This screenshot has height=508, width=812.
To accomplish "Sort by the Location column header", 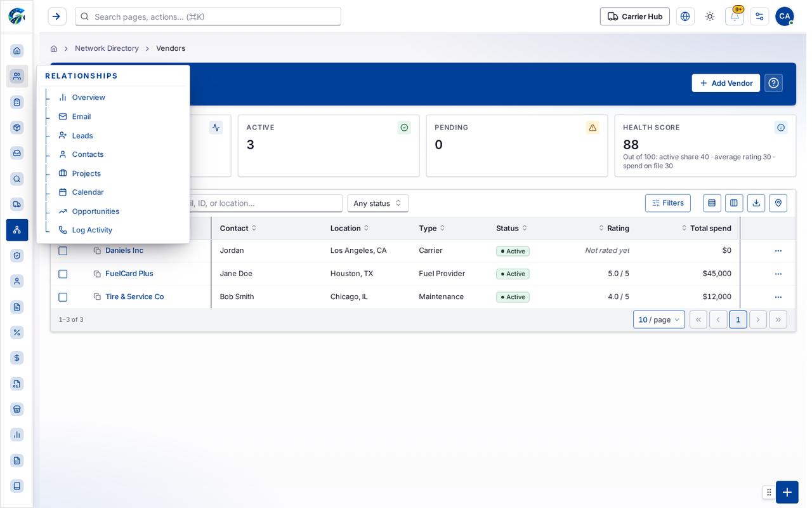I will tap(350, 228).
